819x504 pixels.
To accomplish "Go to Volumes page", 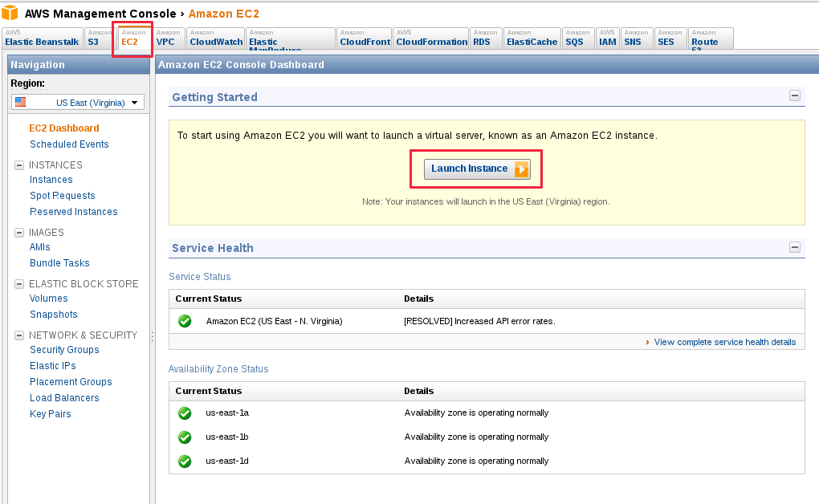I will [x=48, y=299].
